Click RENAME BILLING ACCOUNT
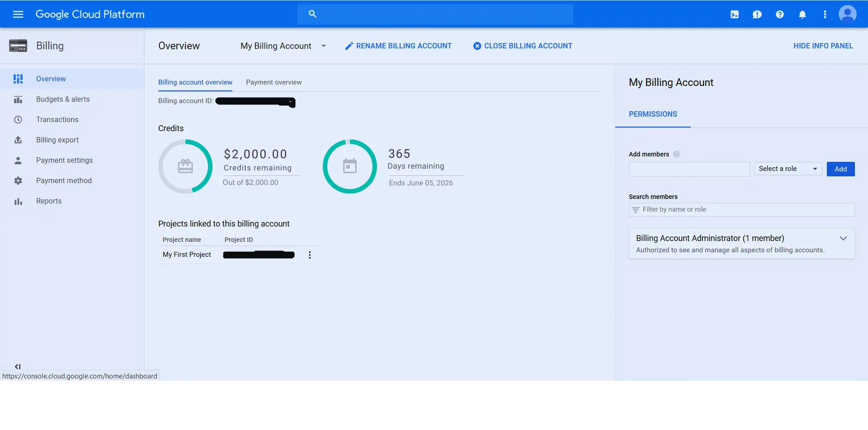868x430 pixels. coord(398,46)
